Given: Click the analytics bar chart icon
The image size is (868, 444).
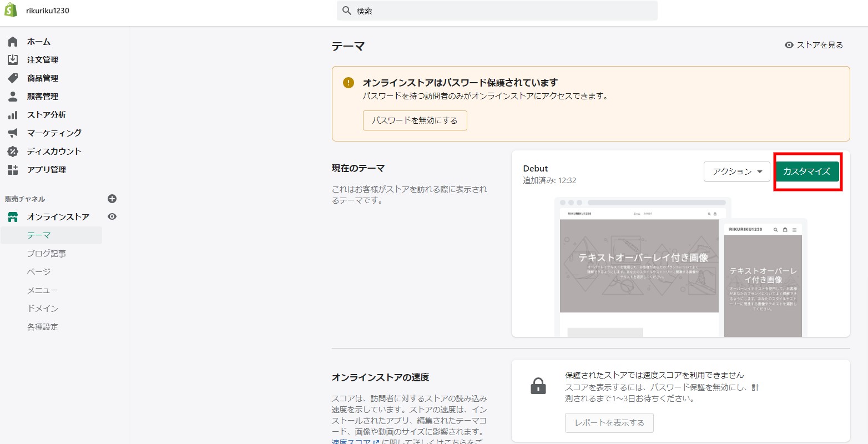Looking at the screenshot, I should click(x=13, y=115).
